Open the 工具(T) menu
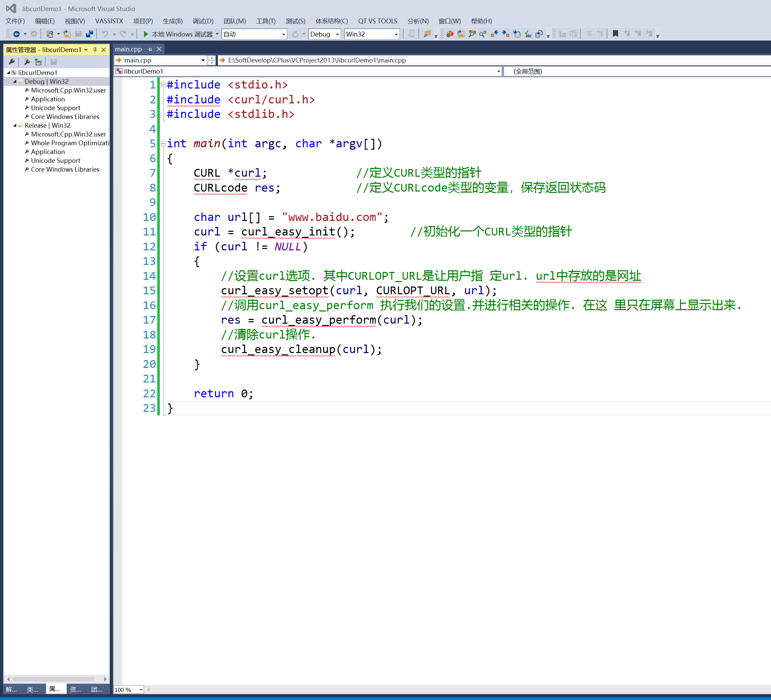Screen dimensions: 771x700 click(266, 21)
